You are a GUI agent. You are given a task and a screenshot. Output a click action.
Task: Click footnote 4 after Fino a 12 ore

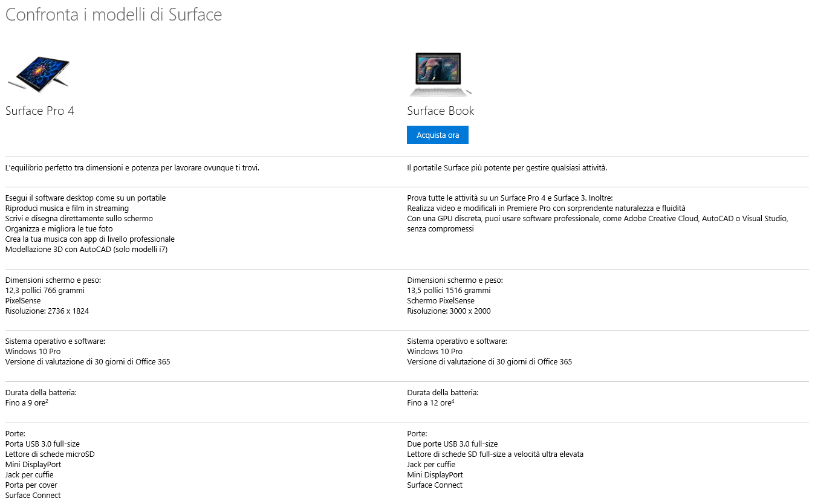click(x=453, y=401)
